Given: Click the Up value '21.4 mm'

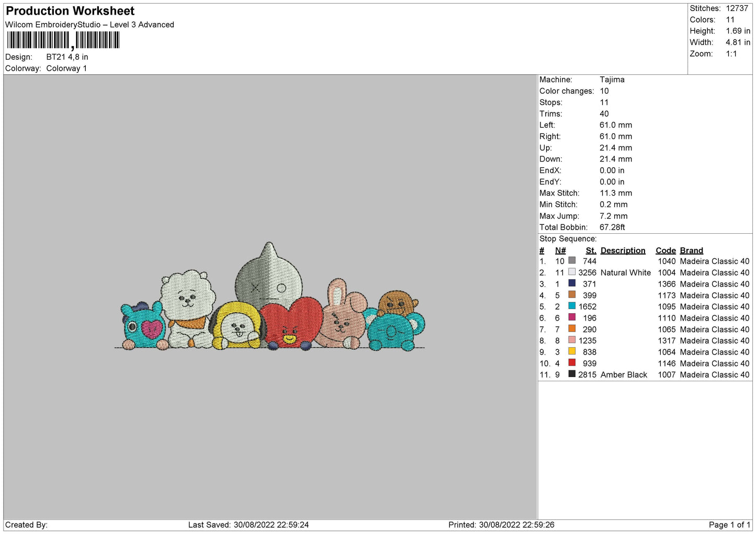Looking at the screenshot, I should 616,147.
